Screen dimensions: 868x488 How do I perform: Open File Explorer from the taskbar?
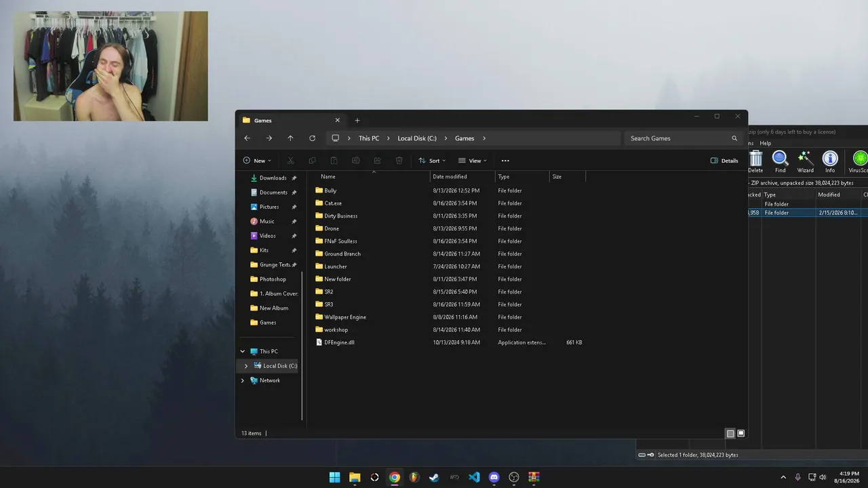[355, 477]
